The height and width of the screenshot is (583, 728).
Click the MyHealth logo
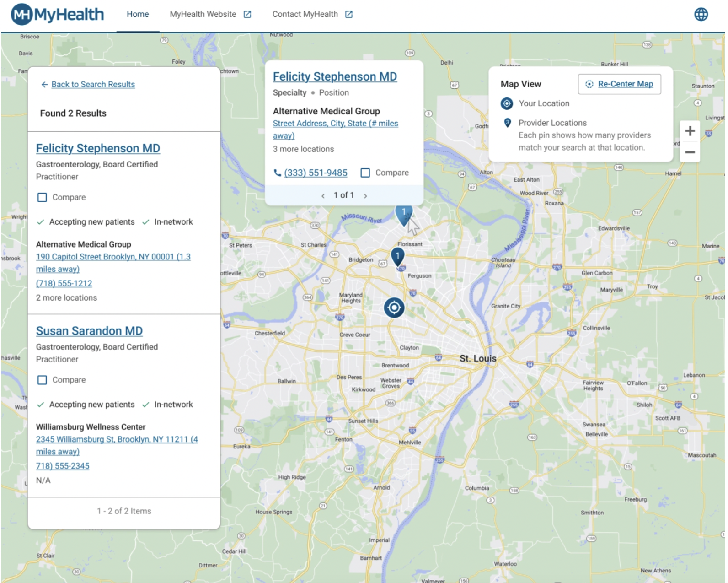pyautogui.click(x=58, y=14)
